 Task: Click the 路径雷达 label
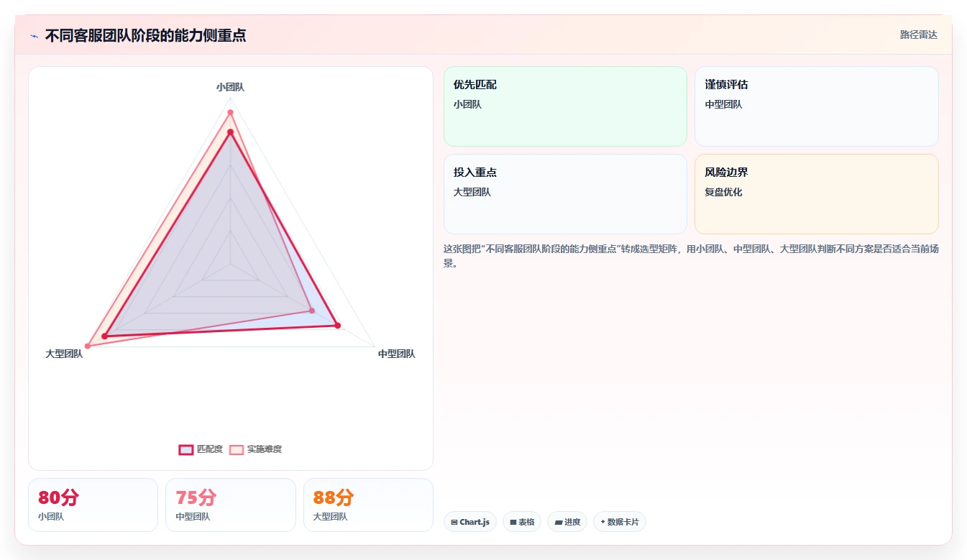click(x=918, y=35)
